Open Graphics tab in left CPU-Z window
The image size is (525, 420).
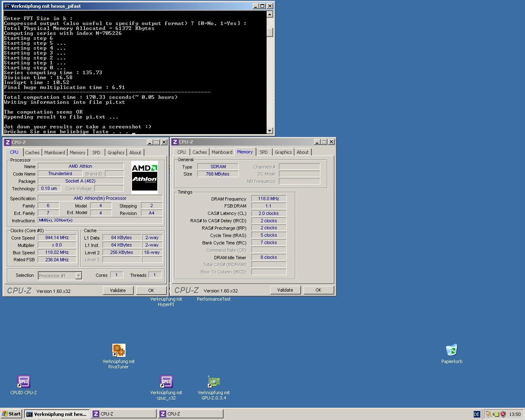pos(116,153)
